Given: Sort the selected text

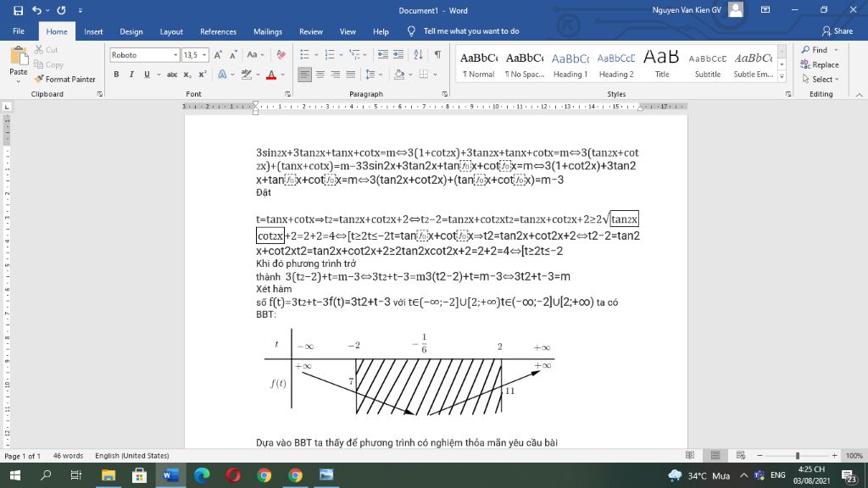Looking at the screenshot, I should pos(419,55).
